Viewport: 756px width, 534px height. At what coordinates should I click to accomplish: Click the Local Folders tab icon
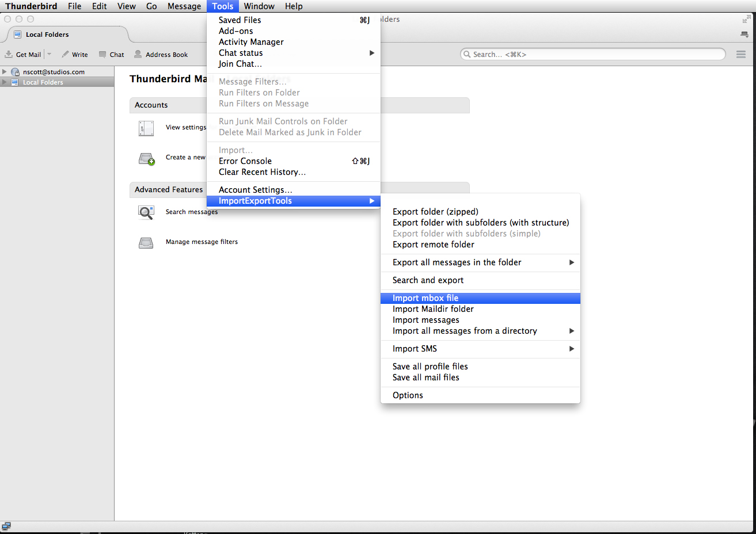tap(18, 35)
